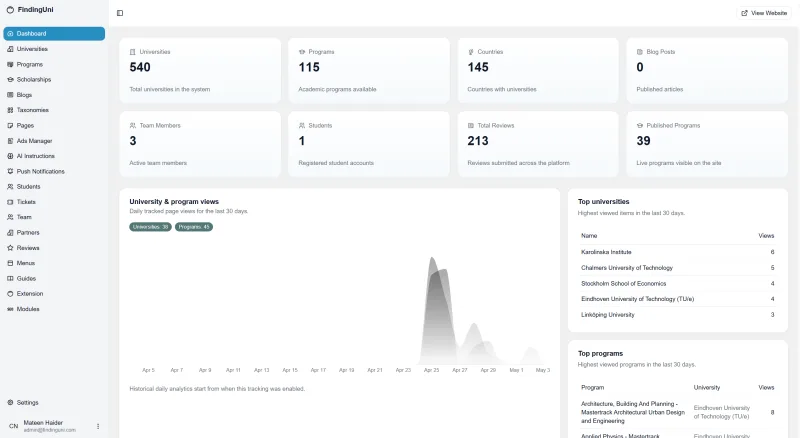This screenshot has height=438, width=800.
Task: Open the Team Members stat card
Action: pyautogui.click(x=200, y=144)
